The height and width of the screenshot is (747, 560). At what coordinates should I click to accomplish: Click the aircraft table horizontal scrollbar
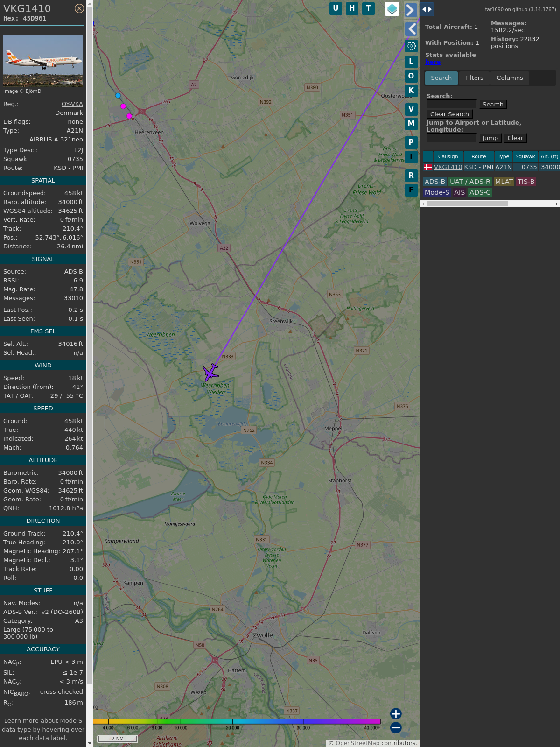467,204
